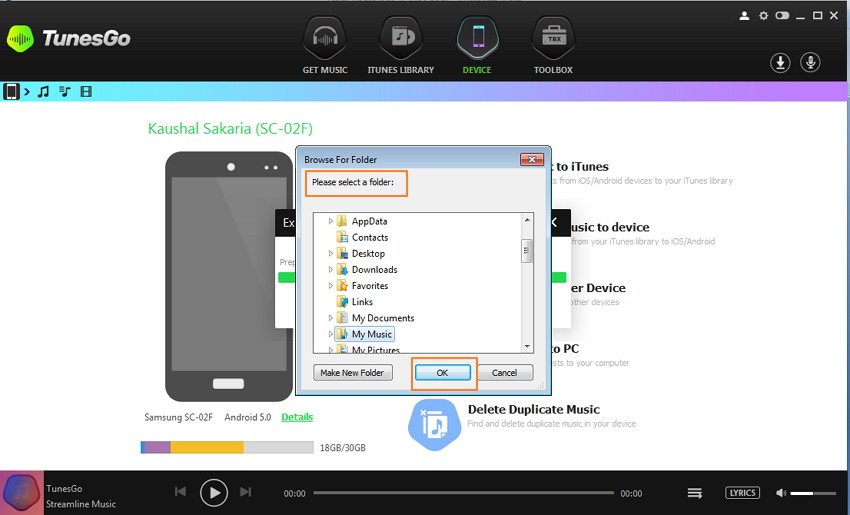Open the iTunes Library section

pyautogui.click(x=401, y=46)
